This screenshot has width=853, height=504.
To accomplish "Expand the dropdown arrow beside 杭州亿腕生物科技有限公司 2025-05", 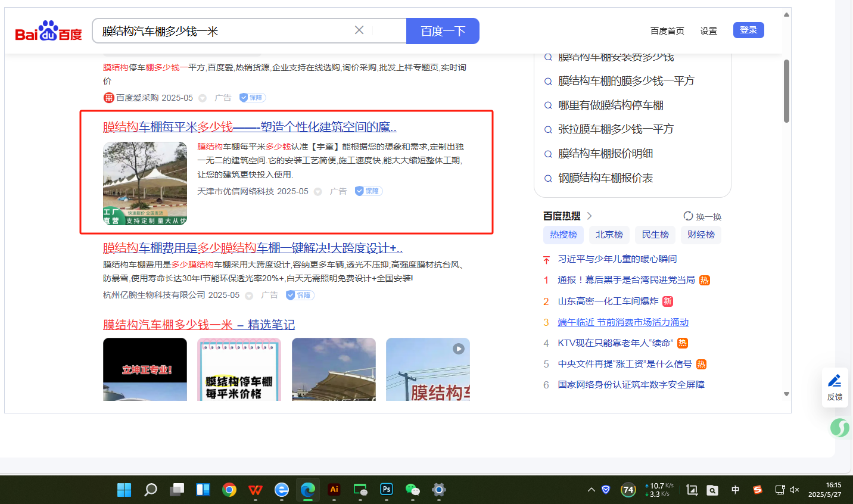I will coord(249,295).
